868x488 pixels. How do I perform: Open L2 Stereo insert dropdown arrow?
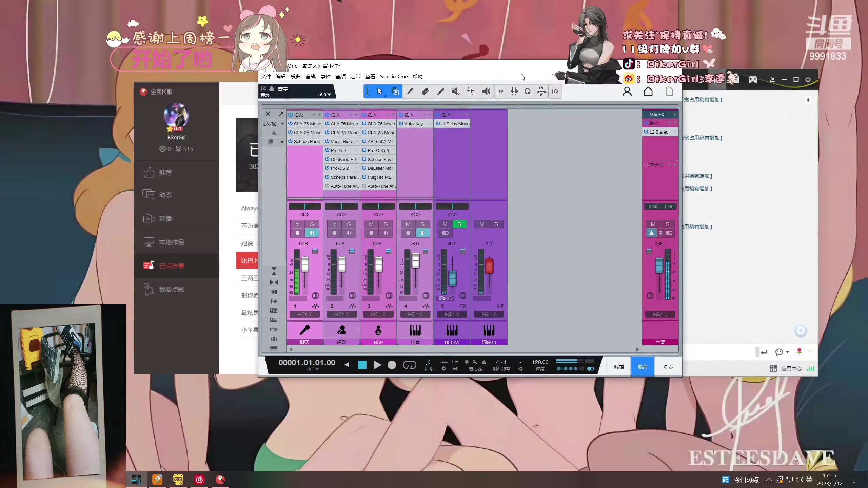point(674,132)
